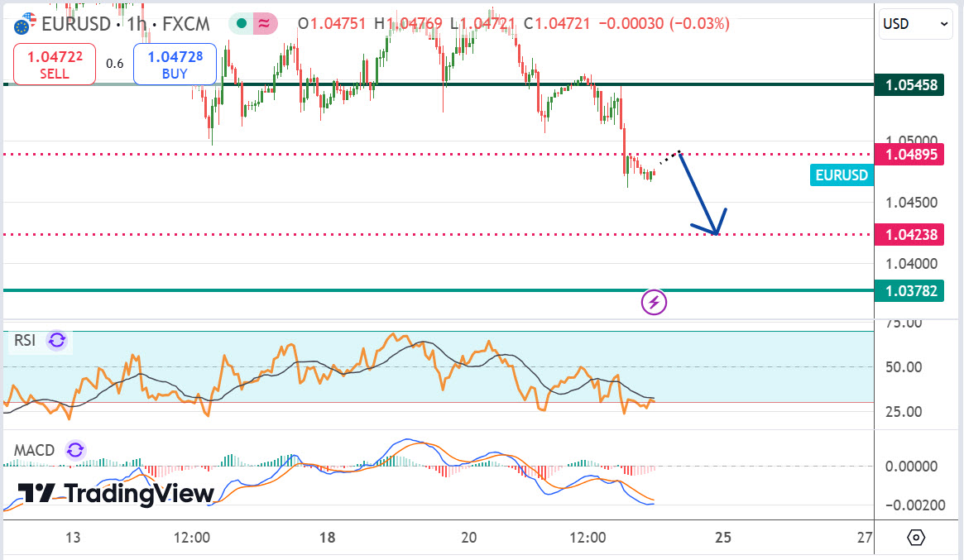Click the 1.03782 teal price label

click(910, 290)
